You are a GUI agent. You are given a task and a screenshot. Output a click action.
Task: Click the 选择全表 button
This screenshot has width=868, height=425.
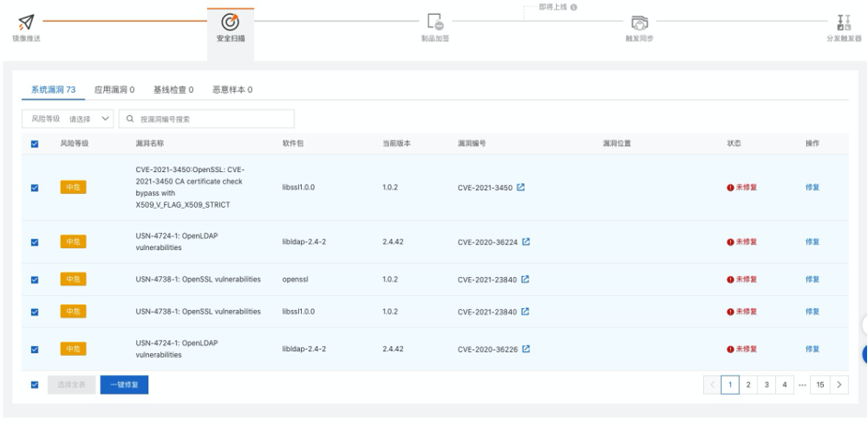tap(72, 385)
